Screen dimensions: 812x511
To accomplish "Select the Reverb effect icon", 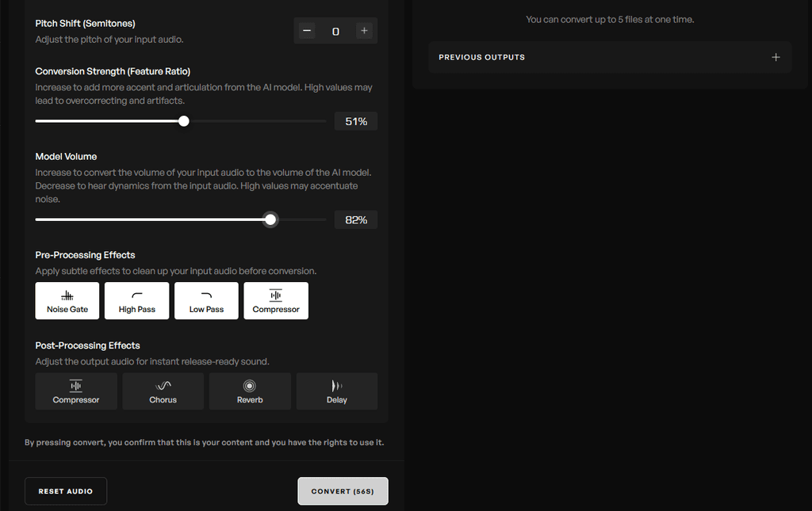I will click(249, 391).
